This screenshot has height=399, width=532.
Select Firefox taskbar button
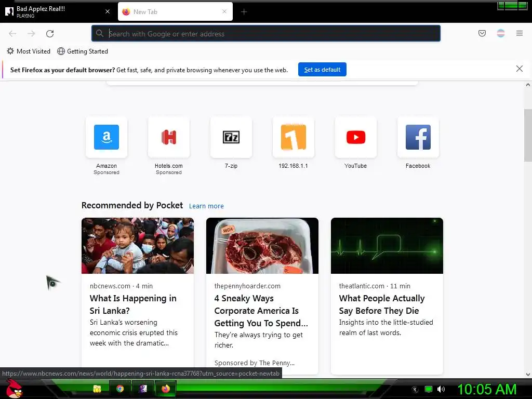pyautogui.click(x=166, y=389)
